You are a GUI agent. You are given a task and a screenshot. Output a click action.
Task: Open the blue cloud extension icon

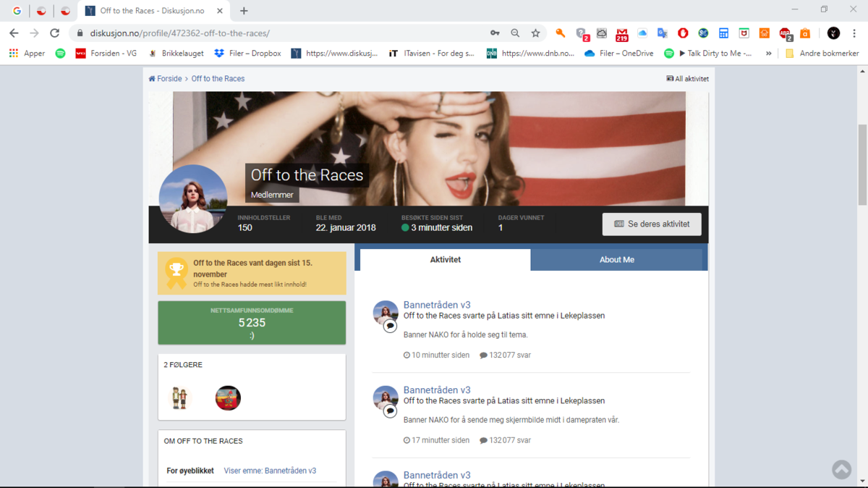pos(642,33)
